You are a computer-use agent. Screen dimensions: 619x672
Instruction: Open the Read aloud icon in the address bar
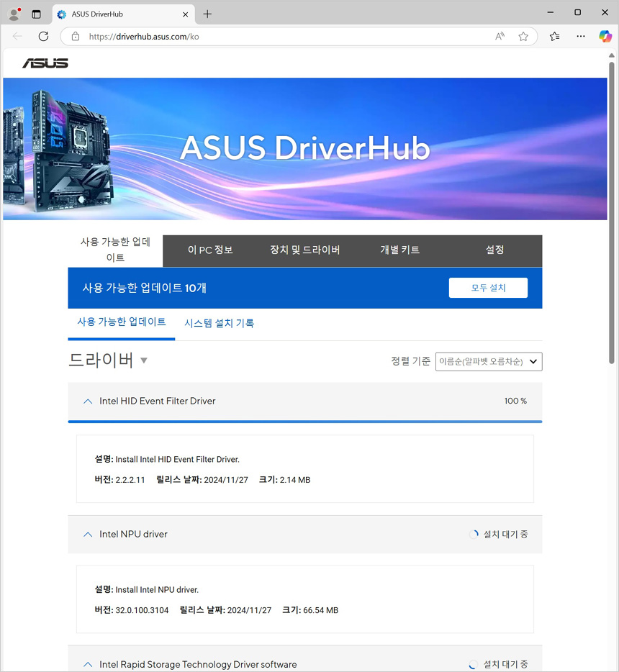click(x=500, y=37)
